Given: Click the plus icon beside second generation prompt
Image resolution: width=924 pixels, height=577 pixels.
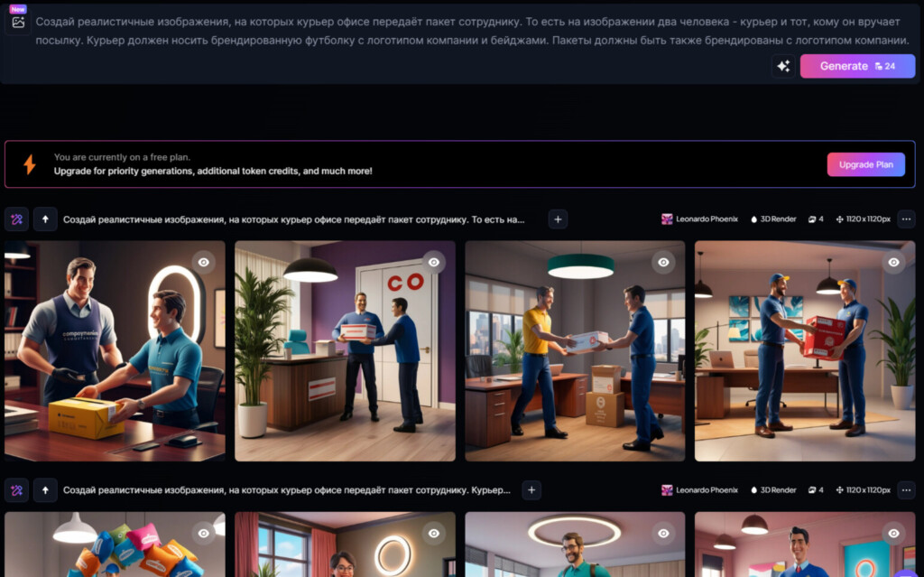Looking at the screenshot, I should pos(531,490).
